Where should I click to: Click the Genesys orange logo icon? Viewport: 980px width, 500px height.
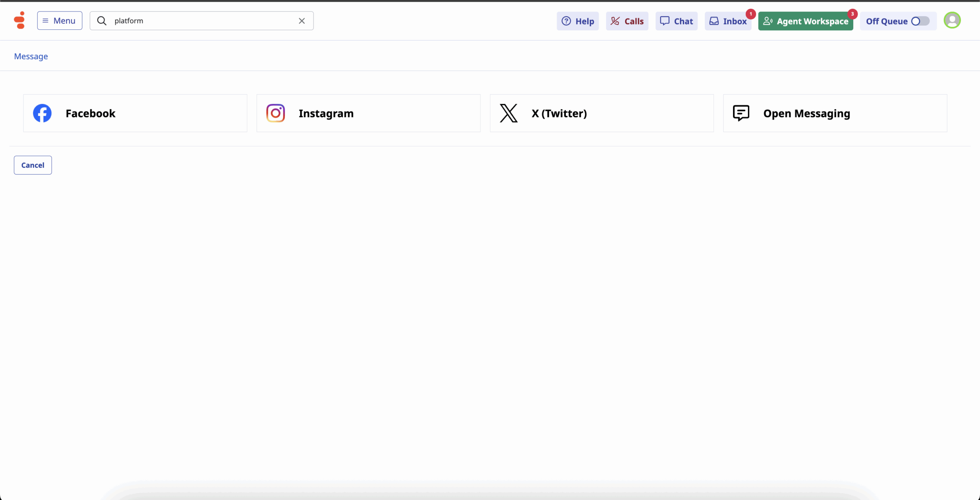20,20
